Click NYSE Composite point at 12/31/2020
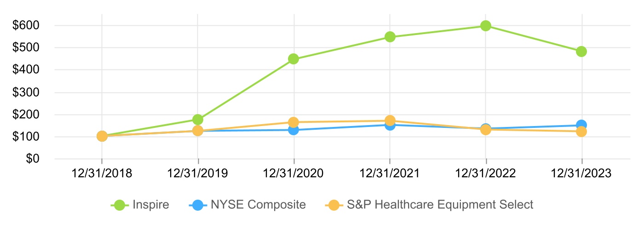 click(x=293, y=130)
